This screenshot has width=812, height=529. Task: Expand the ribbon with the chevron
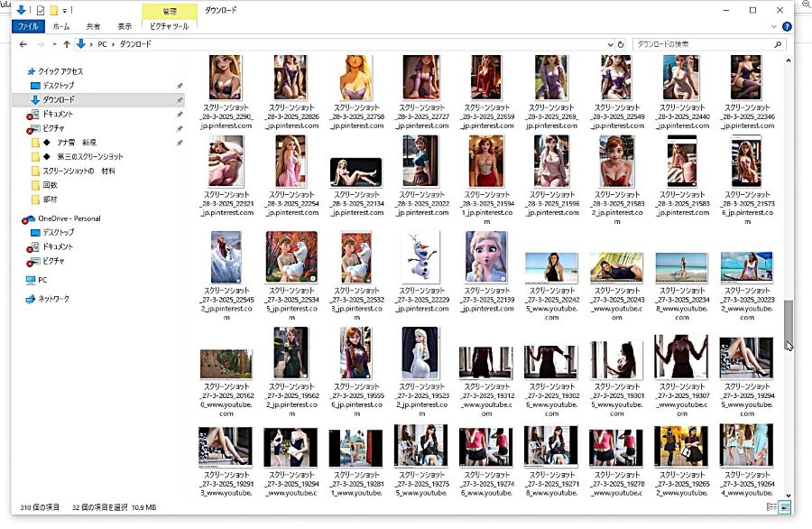774,26
